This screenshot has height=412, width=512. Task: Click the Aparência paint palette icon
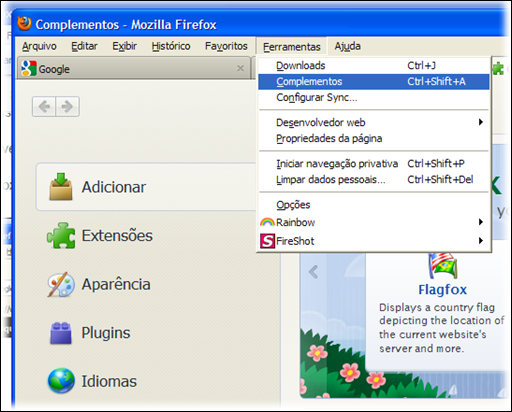(61, 284)
